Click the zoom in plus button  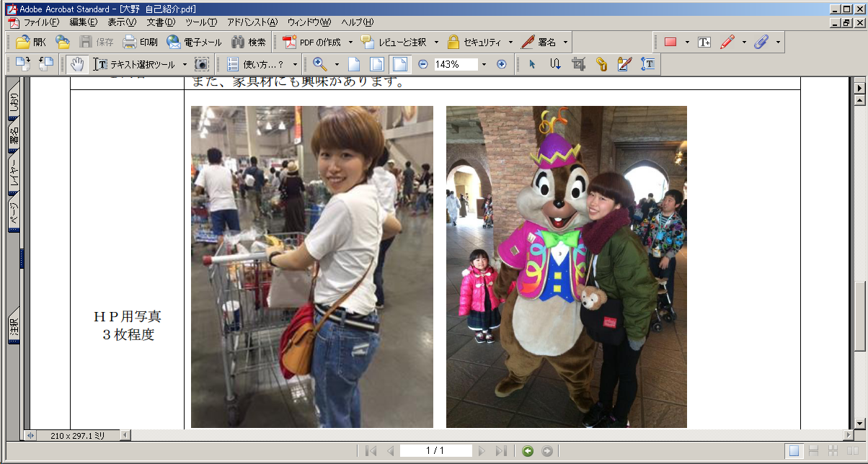(x=502, y=64)
